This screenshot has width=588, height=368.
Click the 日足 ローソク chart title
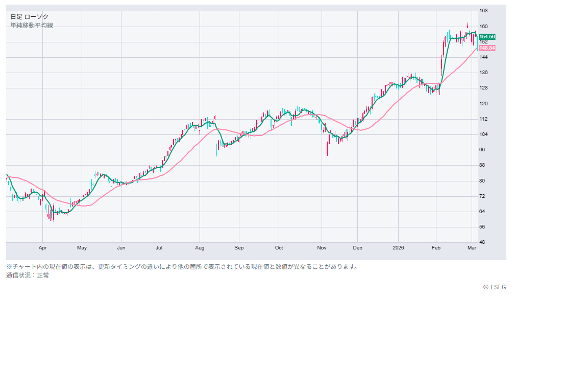(x=30, y=17)
